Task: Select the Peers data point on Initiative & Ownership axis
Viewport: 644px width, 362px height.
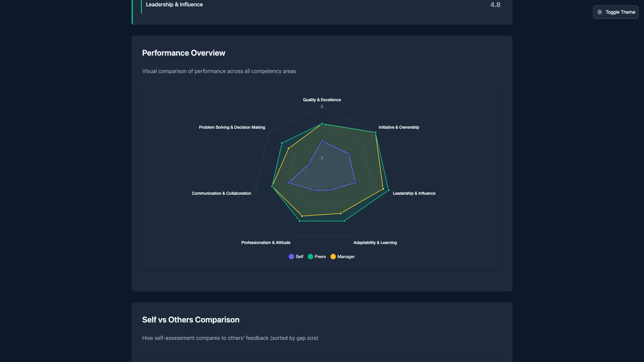Action: 375,132
